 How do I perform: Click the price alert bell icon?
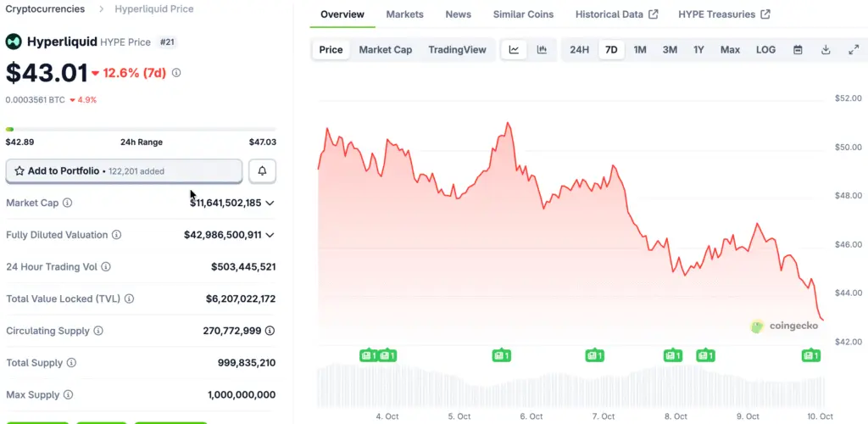[x=262, y=171]
